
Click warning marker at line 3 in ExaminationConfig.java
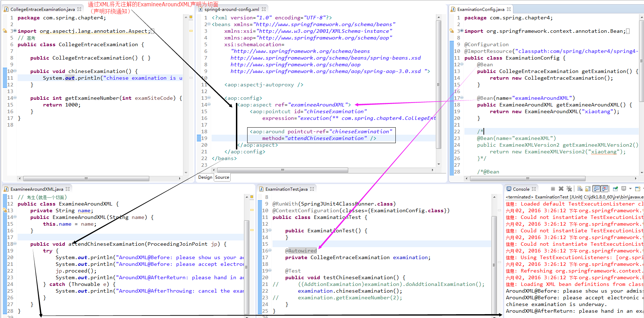[452, 31]
